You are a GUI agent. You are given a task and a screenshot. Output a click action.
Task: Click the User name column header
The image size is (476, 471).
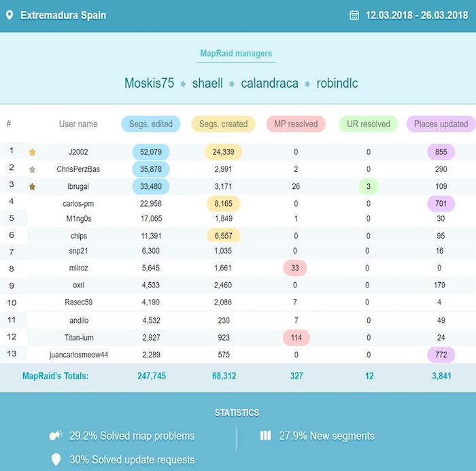[78, 124]
